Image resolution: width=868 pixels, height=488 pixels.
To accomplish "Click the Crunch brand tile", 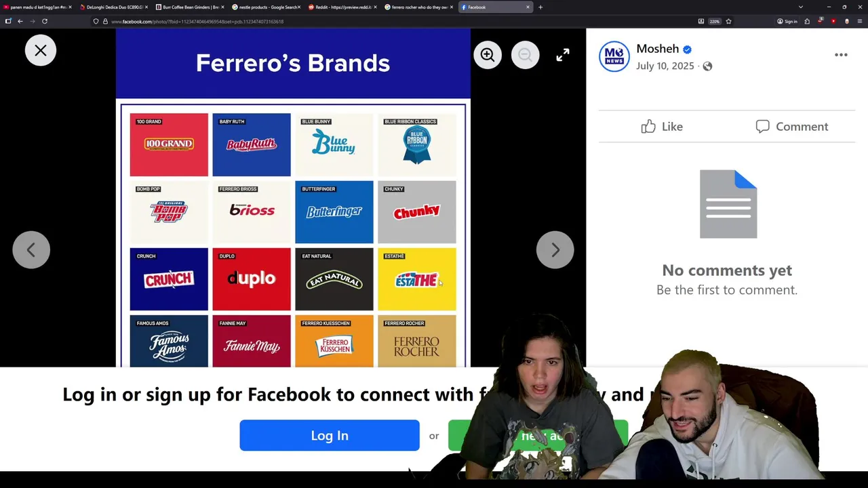I will [169, 279].
